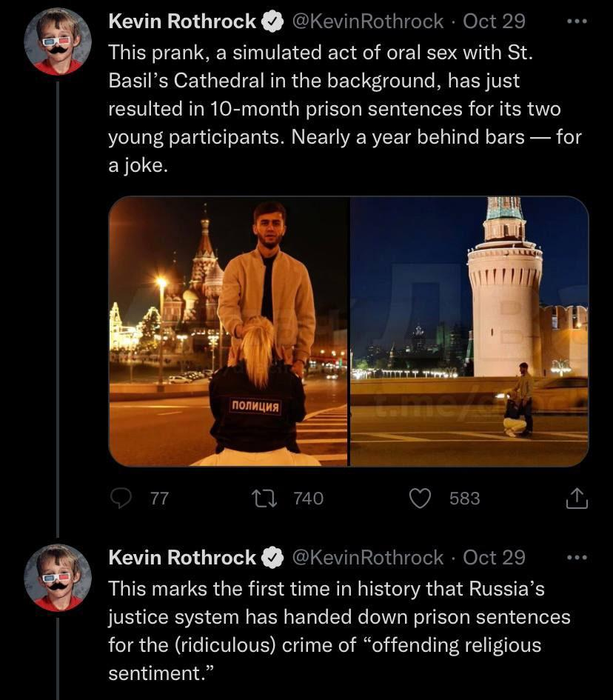613x700 pixels.
Task: Open the Oct 29 timestamp of second tweet
Action: click(x=494, y=558)
